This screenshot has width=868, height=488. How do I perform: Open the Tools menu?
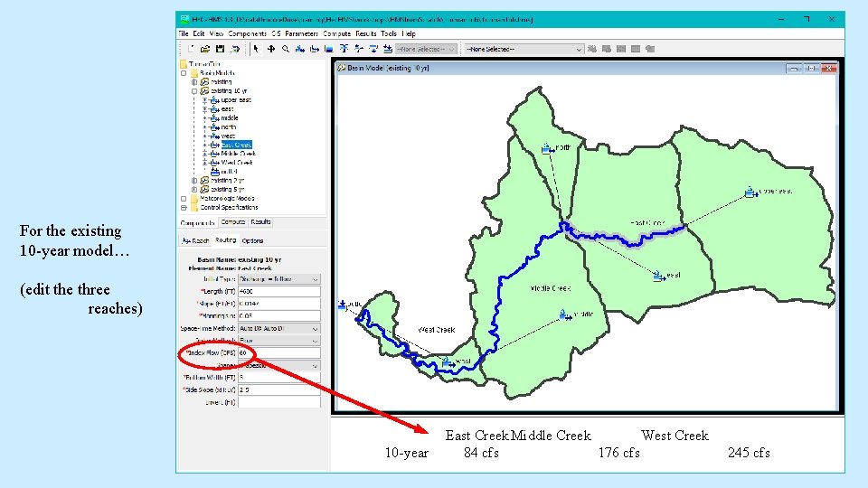coord(389,33)
